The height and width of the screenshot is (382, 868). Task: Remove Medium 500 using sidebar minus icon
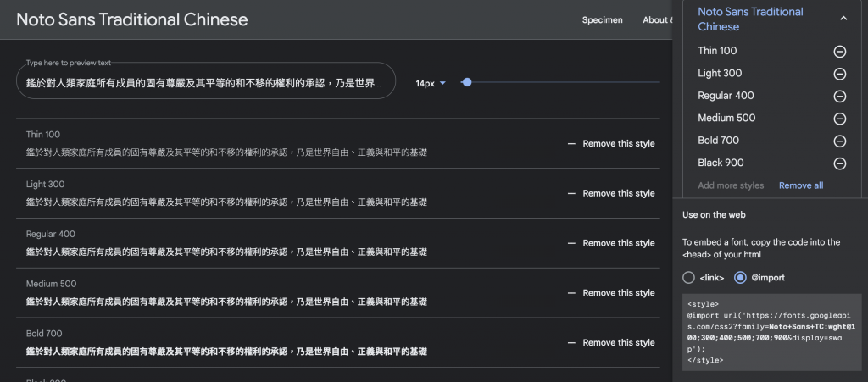click(x=839, y=119)
